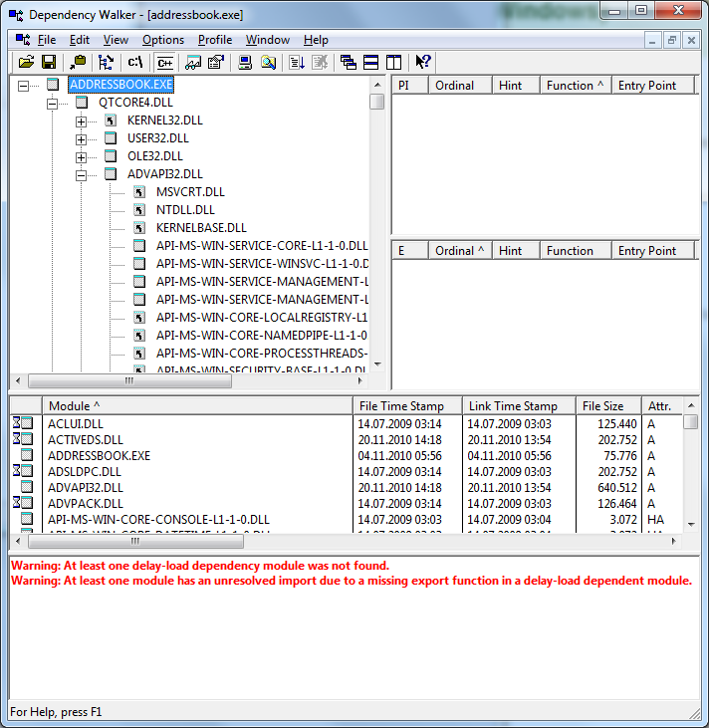Click the Tile Horizontally windows icon
Screen dimensions: 709x728
370,62
